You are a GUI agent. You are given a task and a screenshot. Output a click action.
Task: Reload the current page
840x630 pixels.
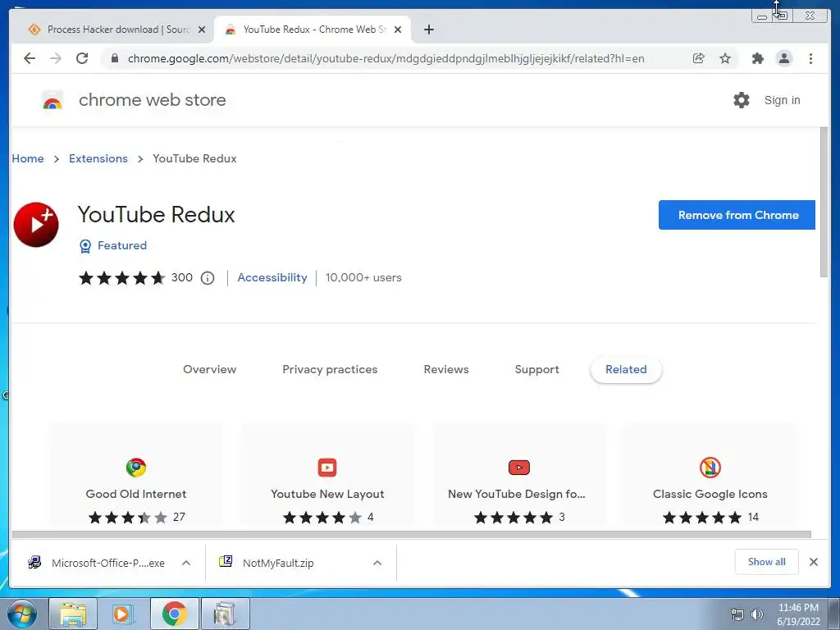tap(82, 58)
